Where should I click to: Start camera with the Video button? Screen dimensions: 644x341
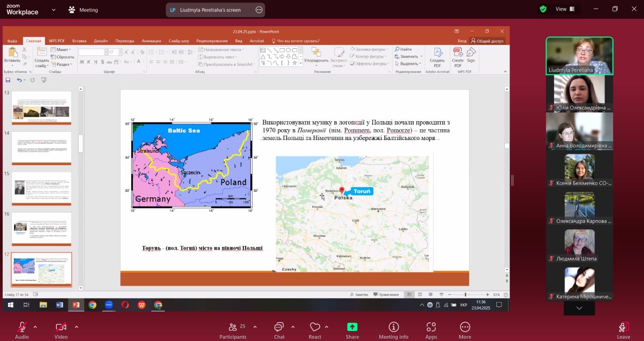coord(61,327)
